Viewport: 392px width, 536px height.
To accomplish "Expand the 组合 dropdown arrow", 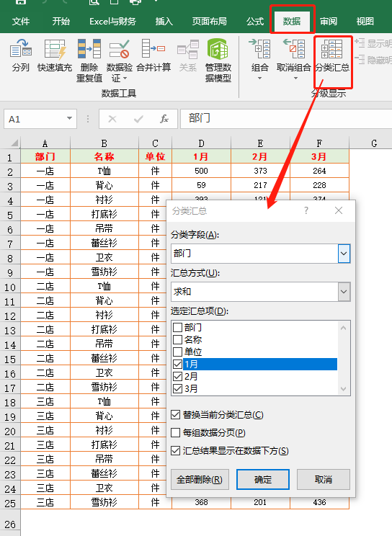I will [259, 79].
